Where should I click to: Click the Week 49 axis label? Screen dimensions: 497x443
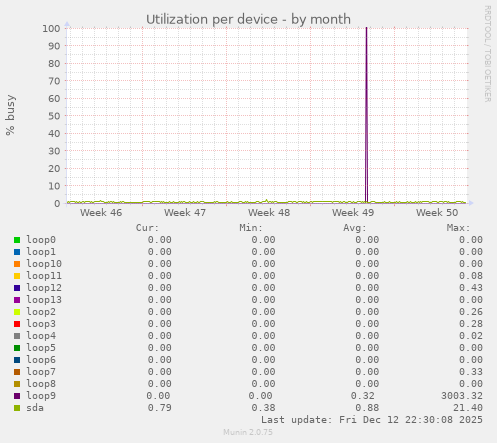[353, 213]
